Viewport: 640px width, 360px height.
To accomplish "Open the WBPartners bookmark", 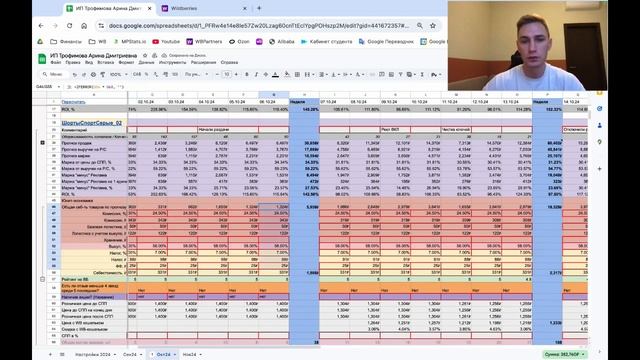I will pyautogui.click(x=204, y=42).
